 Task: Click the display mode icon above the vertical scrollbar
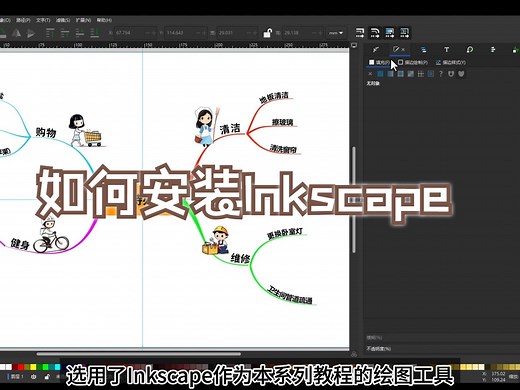(x=354, y=45)
